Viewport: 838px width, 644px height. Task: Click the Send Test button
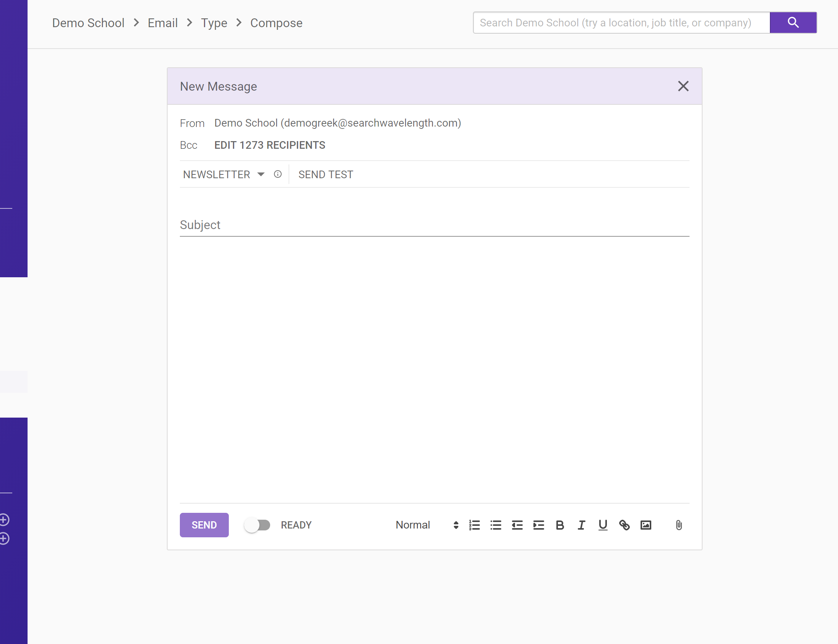[x=326, y=174]
